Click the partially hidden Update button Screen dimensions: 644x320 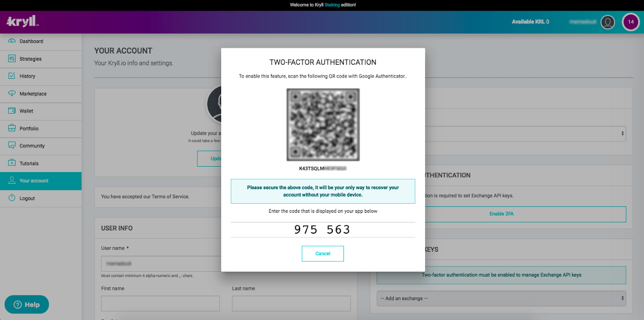209,159
